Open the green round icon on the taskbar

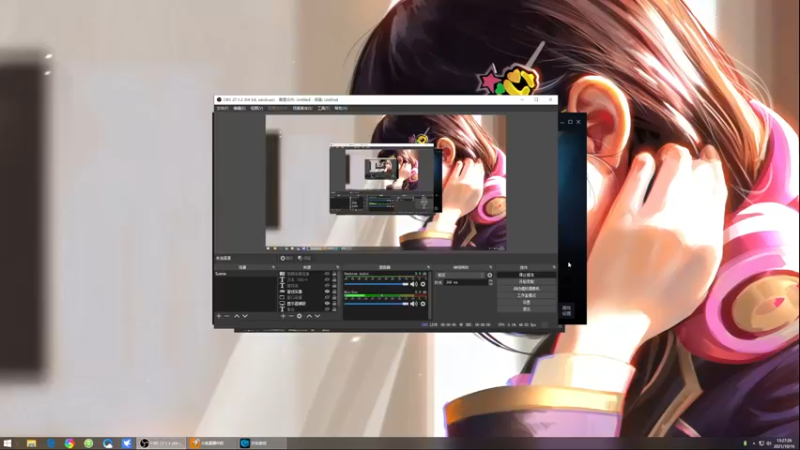coord(89,443)
